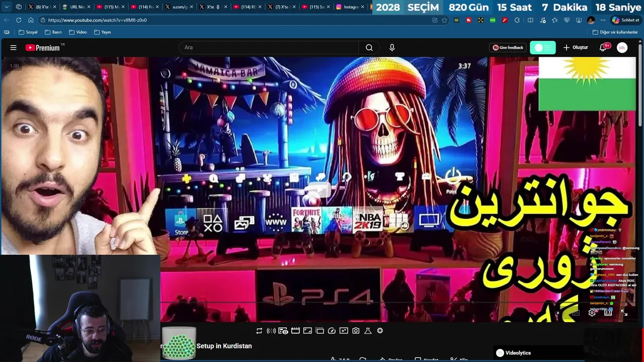Open the screenshot capture tool icon
This screenshot has height=362, width=644.
579,20
